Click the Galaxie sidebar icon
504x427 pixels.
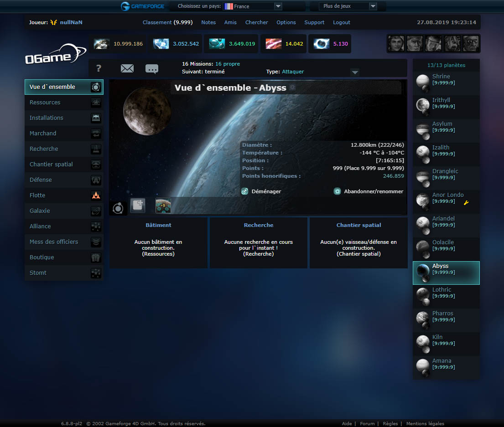[x=96, y=211]
